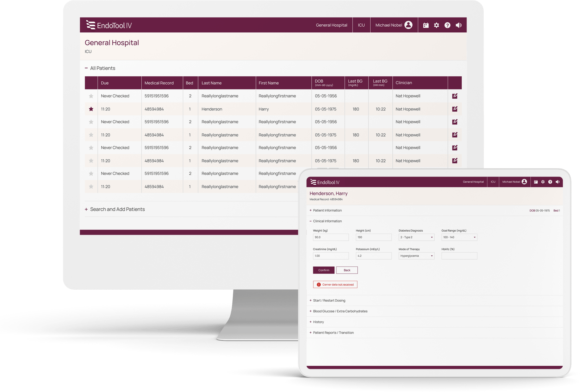Image resolution: width=581 pixels, height=392 pixels.
Task: Select General Hospital in the navigation bar
Action: (x=331, y=25)
